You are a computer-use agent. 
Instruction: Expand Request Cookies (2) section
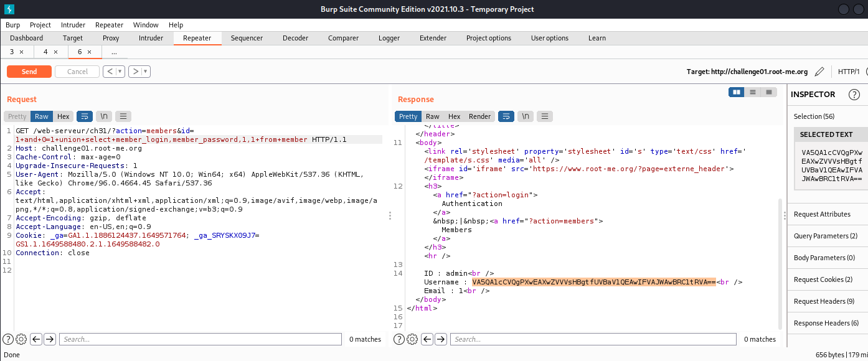828,279
